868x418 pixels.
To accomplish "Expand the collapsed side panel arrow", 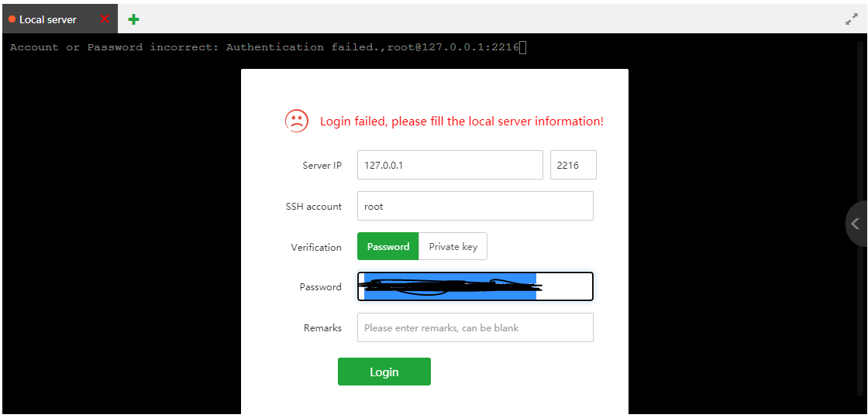I will (x=856, y=224).
